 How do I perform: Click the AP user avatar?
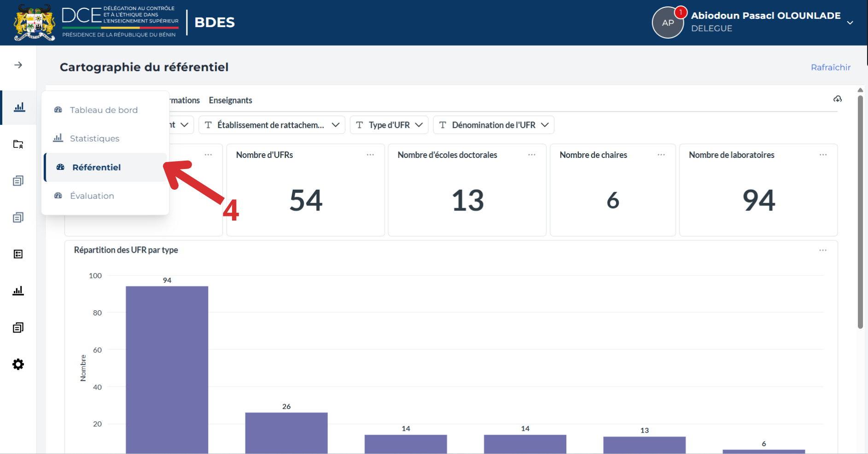[668, 23]
